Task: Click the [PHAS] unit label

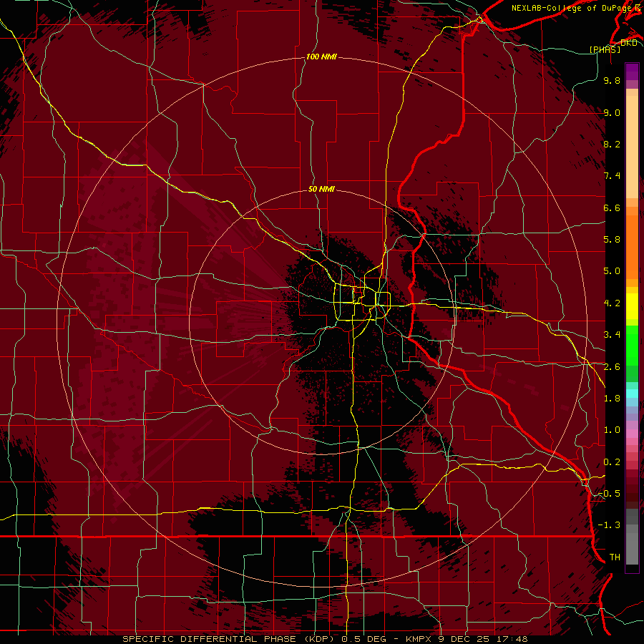Action: coord(605,49)
